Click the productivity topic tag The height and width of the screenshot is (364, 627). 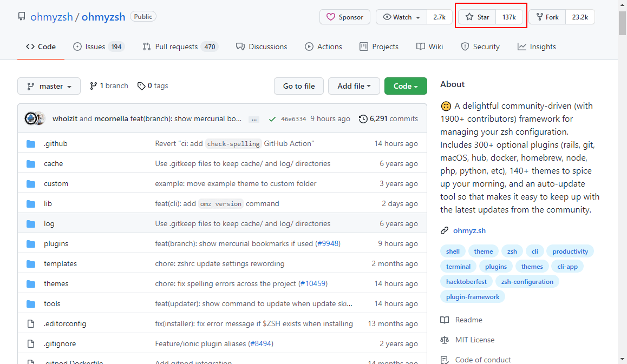[570, 252]
